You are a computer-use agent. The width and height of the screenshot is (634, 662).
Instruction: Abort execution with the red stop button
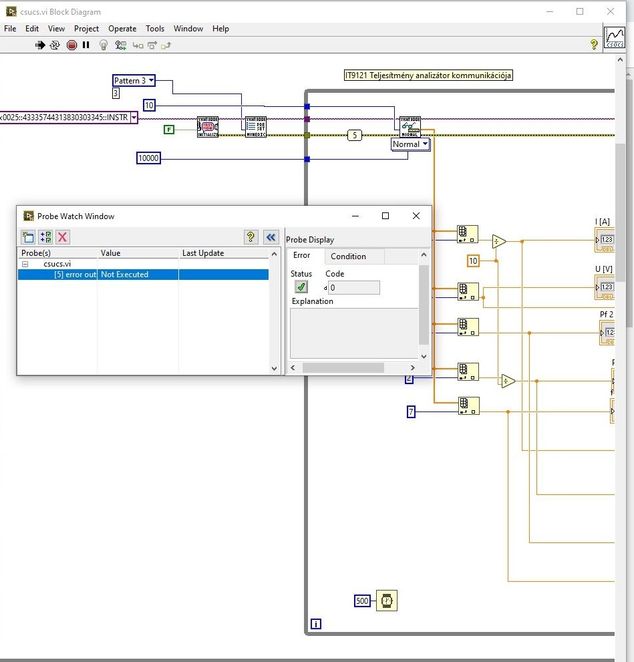click(72, 45)
